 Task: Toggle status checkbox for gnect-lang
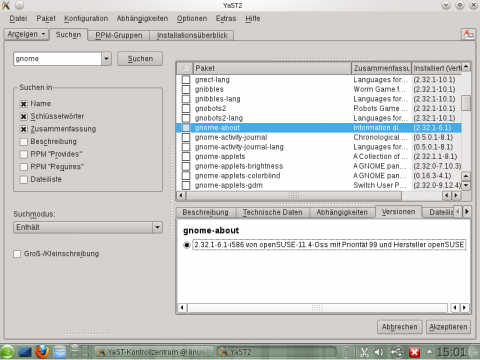186,80
